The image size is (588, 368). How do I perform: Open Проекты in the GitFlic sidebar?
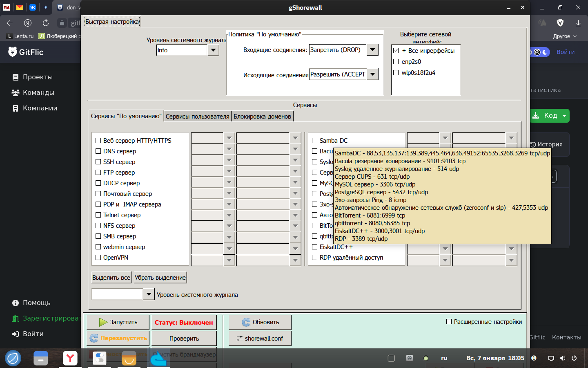(38, 77)
